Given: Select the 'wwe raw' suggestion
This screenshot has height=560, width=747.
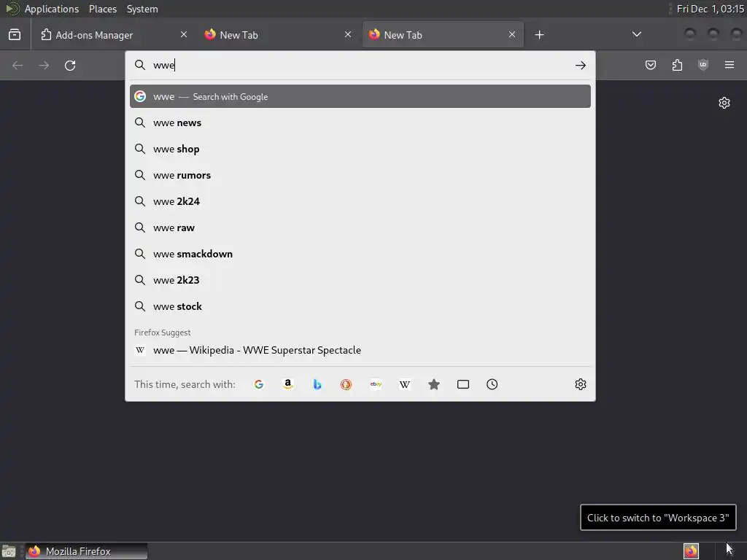Looking at the screenshot, I should (x=360, y=227).
